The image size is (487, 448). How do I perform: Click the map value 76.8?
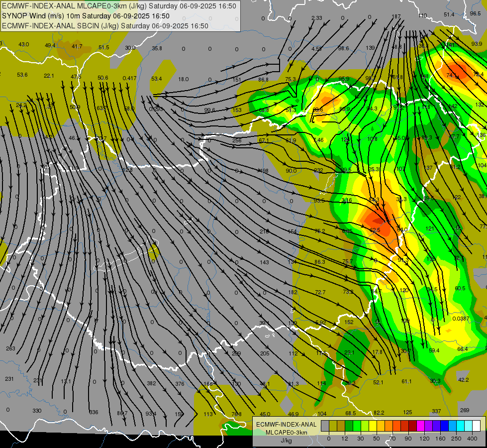coord(236,414)
